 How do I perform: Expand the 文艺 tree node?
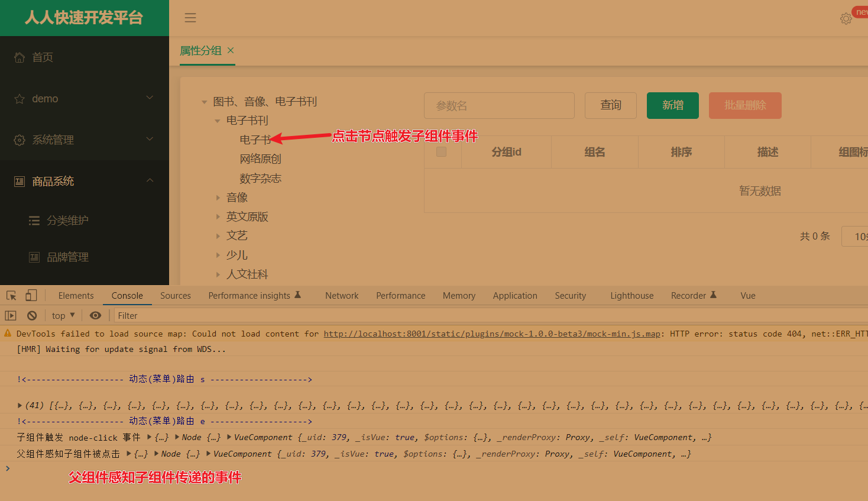pyautogui.click(x=218, y=236)
